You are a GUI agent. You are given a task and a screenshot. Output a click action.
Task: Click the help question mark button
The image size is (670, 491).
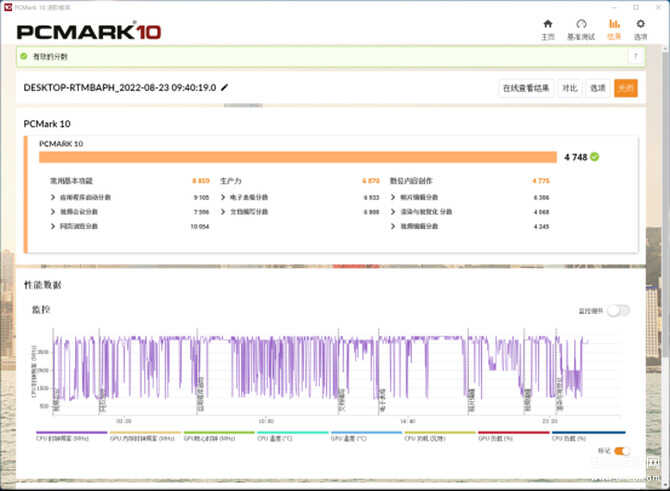pos(635,56)
